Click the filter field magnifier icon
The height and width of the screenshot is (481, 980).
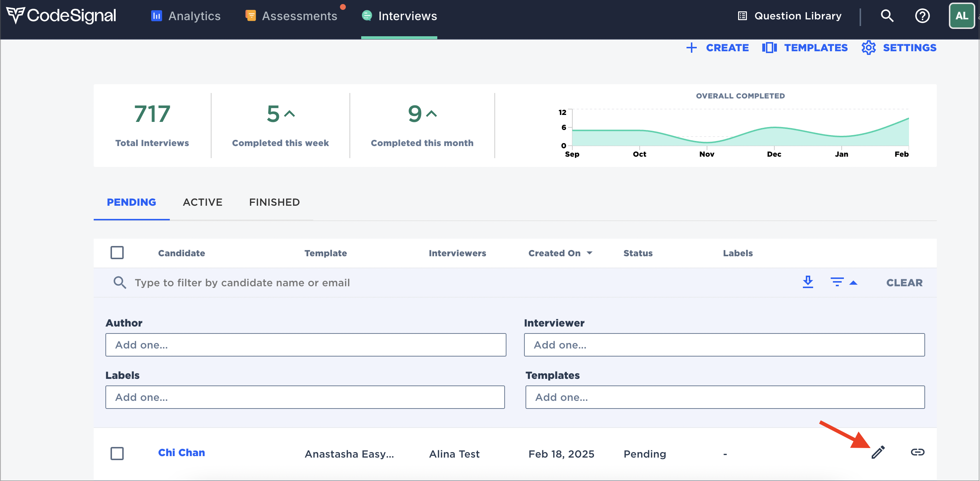120,282
